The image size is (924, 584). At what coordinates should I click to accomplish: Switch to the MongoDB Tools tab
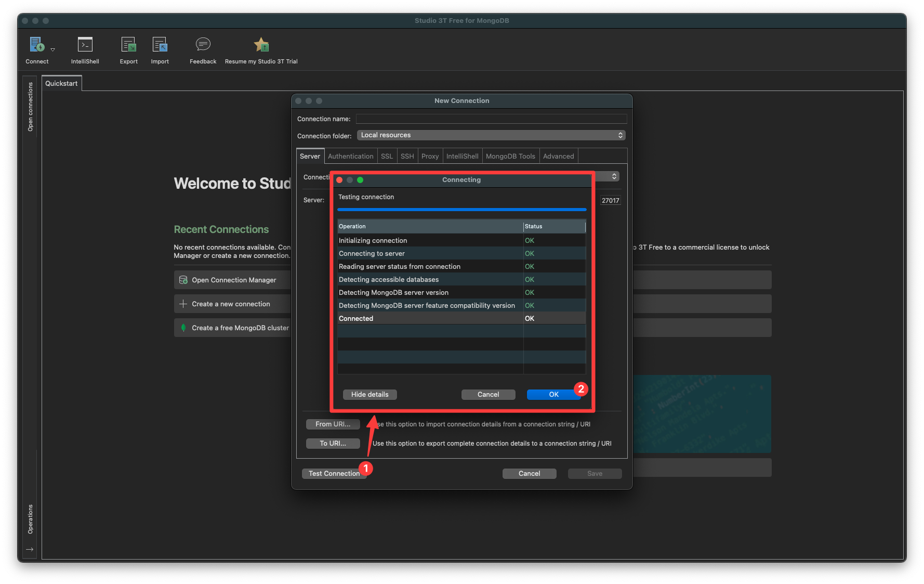pyautogui.click(x=510, y=156)
